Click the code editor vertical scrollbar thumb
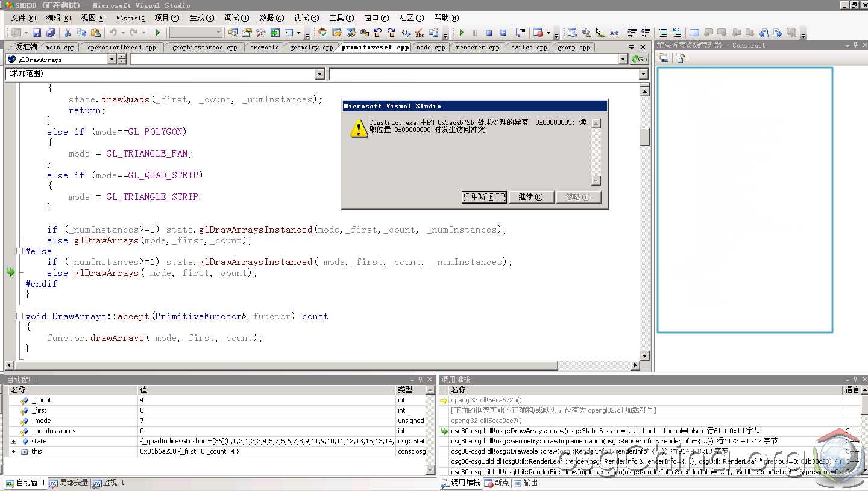Image resolution: width=868 pixels, height=491 pixels. tap(644, 137)
